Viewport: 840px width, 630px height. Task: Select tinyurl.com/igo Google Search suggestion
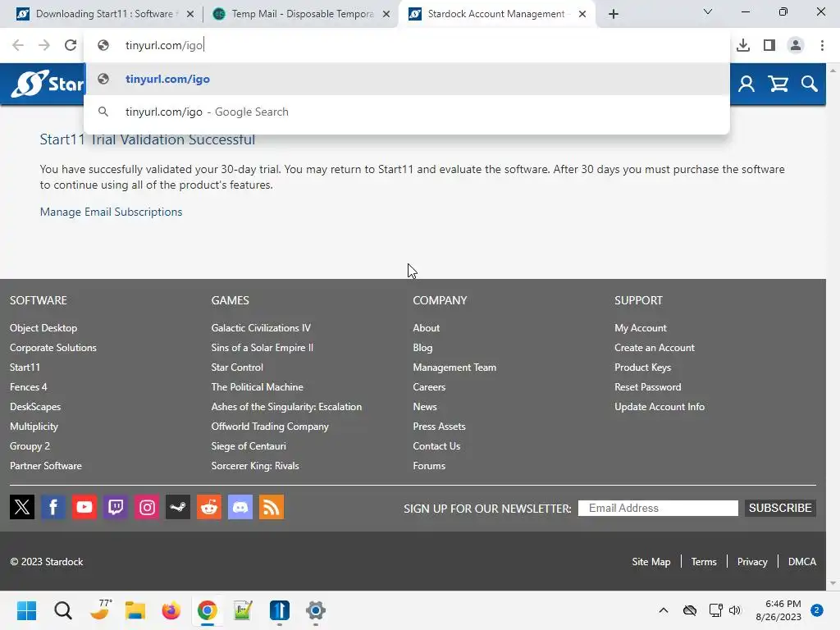[407, 112]
